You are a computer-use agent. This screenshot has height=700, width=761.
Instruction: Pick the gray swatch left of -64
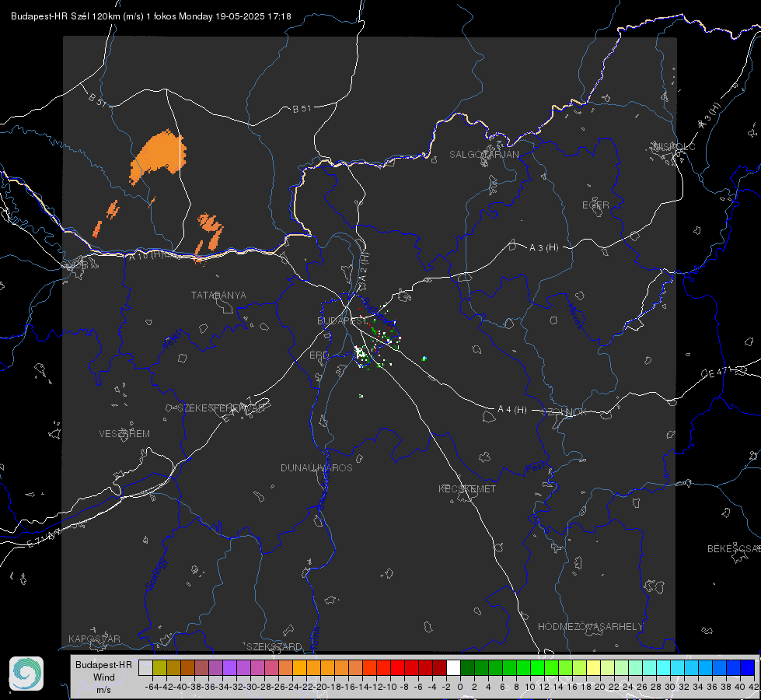[145, 668]
